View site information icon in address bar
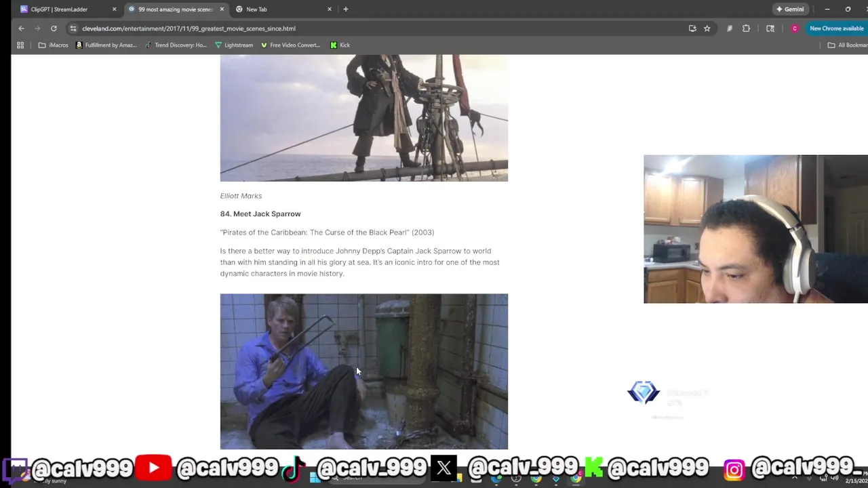This screenshot has width=868, height=488. click(x=73, y=28)
